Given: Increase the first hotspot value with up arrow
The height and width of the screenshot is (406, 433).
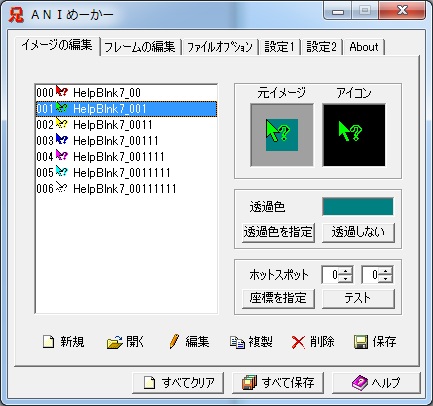Looking at the screenshot, I should [346, 271].
